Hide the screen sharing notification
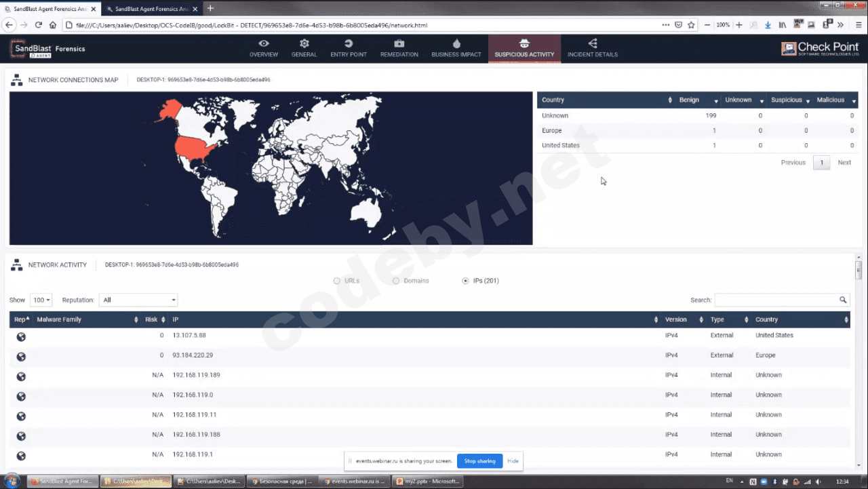Viewport: 868px width, 489px height. tap(513, 461)
